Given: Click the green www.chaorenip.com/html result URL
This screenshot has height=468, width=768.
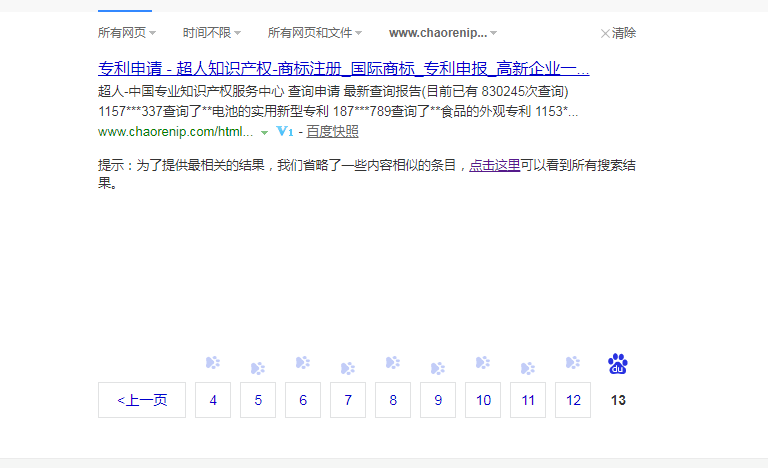Looking at the screenshot, I should tap(175, 132).
